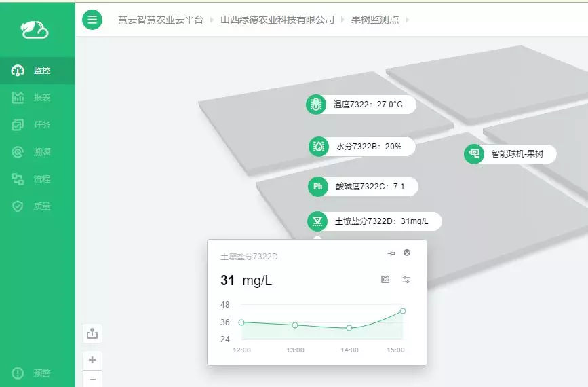Select the 水分7322B moisture sensor icon
Viewport: 588px width, 387px height.
click(318, 146)
